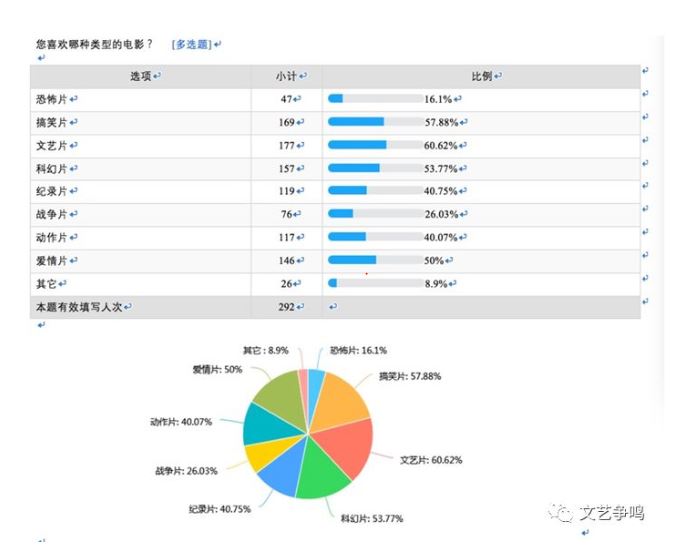Click the 战争片 count value 76
Viewport: 676px width, 553px height.
285,214
